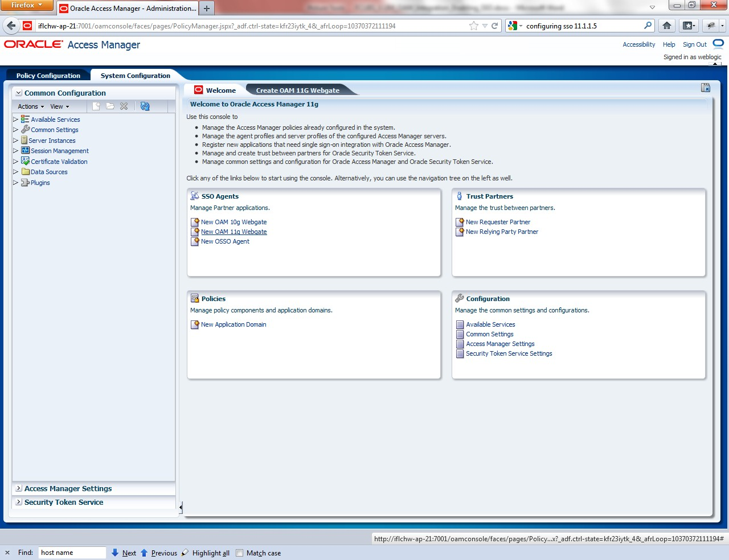Click the search box containing configuring sso

pyautogui.click(x=581, y=26)
